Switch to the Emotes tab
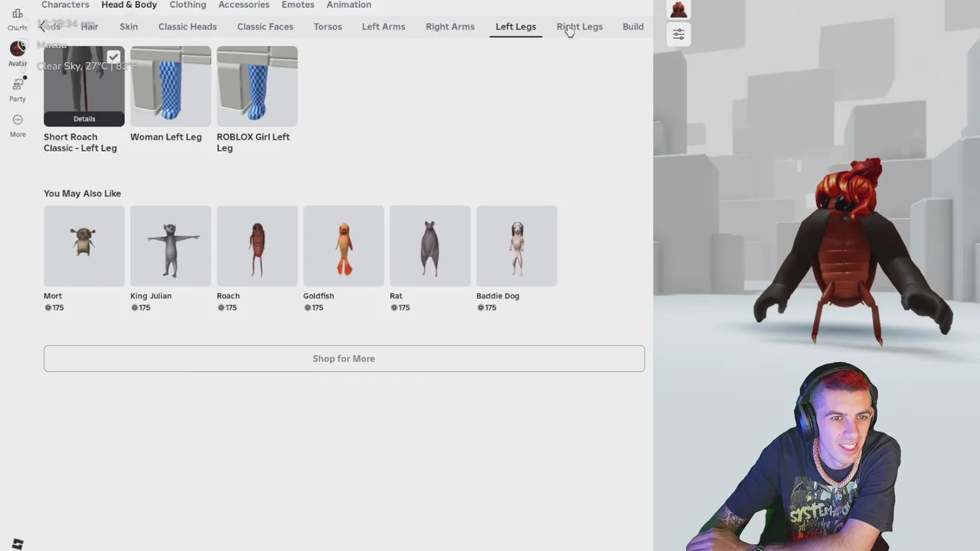 pyautogui.click(x=298, y=5)
